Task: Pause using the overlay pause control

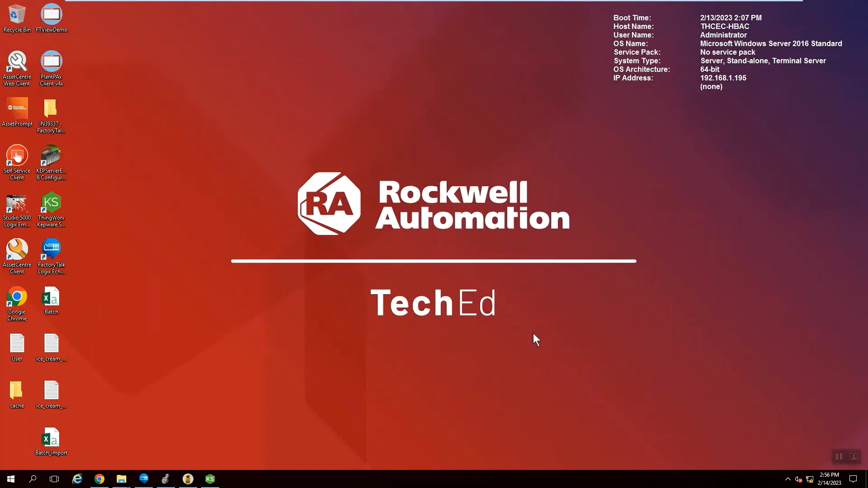Action: click(x=839, y=456)
